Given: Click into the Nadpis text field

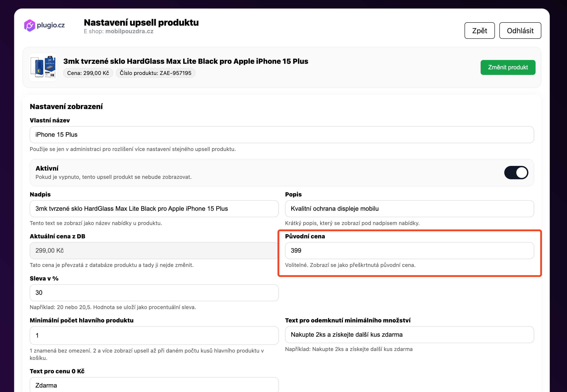Looking at the screenshot, I should point(154,208).
